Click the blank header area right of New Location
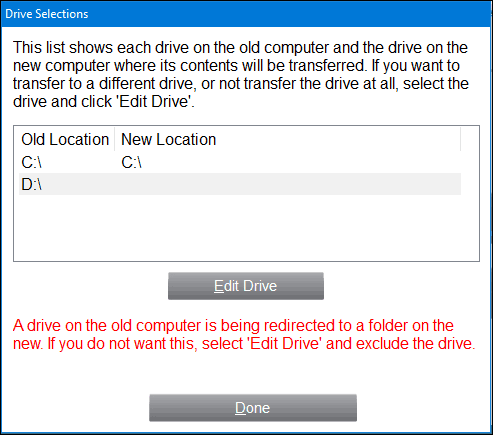 (338, 139)
